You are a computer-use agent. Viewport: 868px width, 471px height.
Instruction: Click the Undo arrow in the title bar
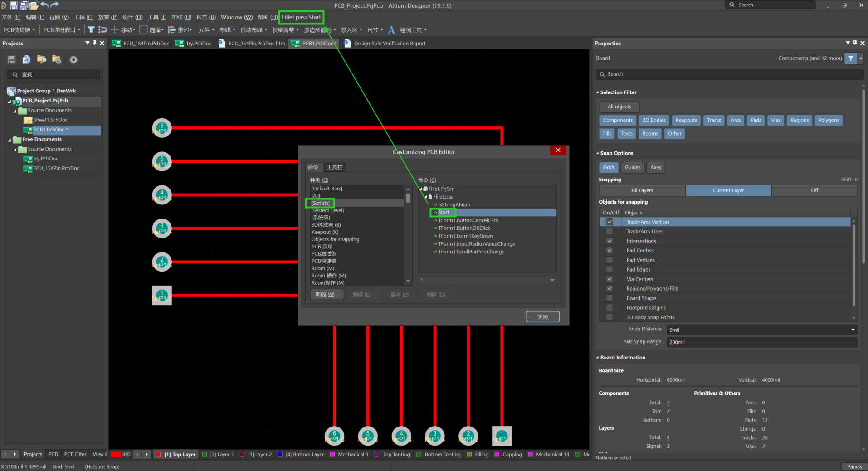[x=44, y=5]
